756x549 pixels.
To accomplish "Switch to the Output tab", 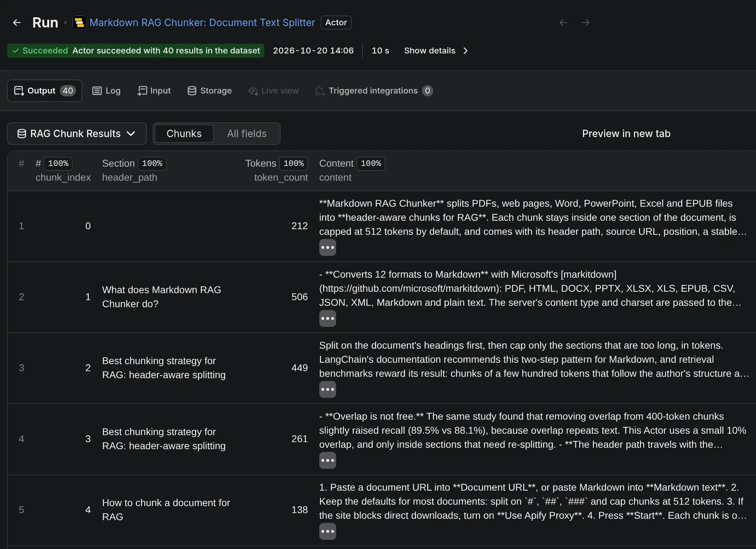I will click(x=45, y=91).
